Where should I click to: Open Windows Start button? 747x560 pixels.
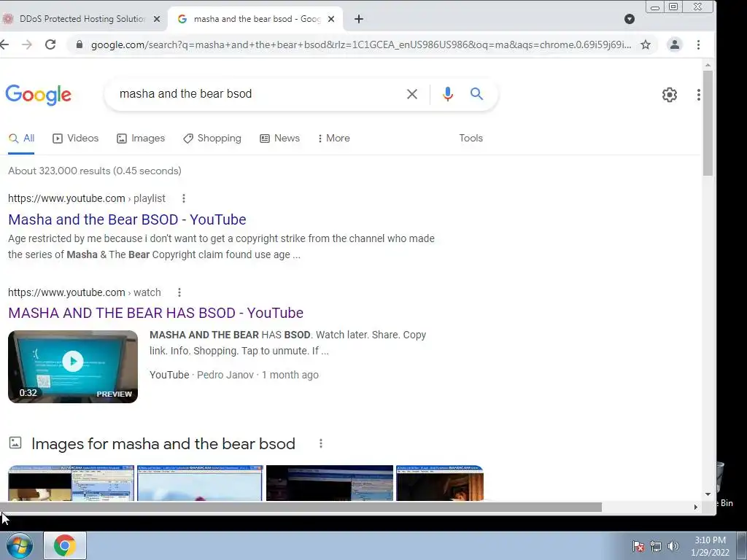pos(20,545)
